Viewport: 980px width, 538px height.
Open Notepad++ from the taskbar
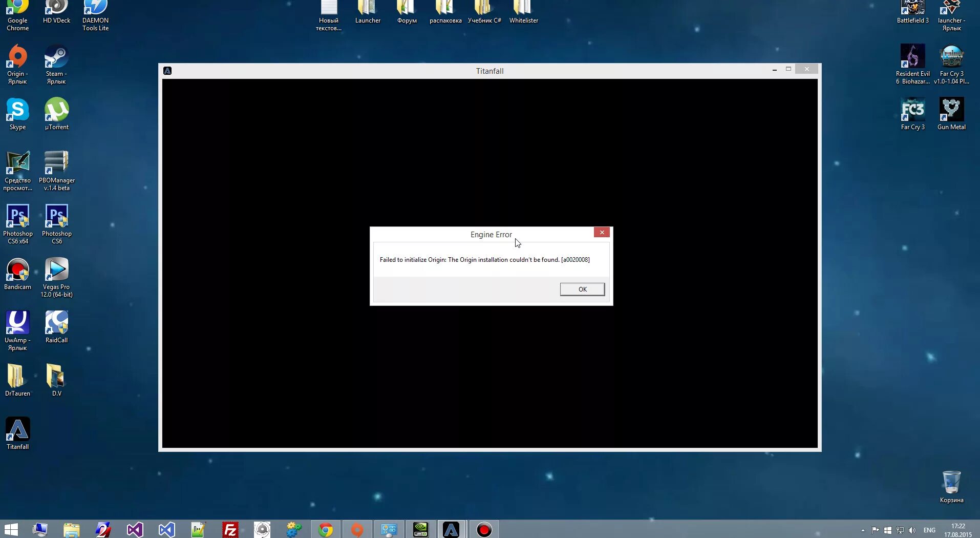[x=199, y=529]
